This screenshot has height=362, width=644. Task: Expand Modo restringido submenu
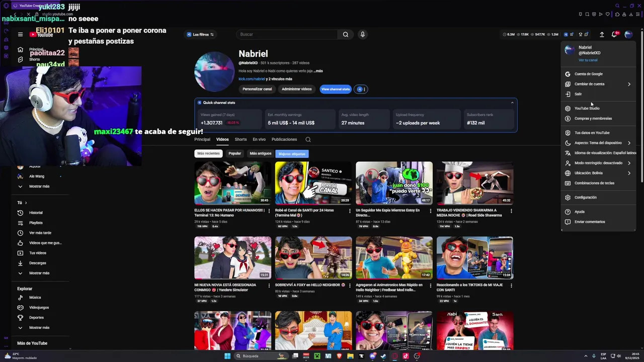tap(598, 163)
